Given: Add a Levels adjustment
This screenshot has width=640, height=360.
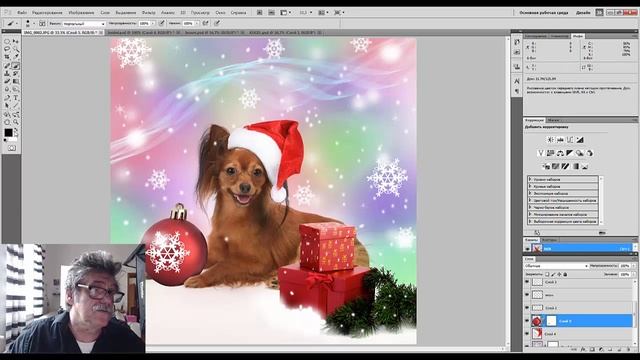Looking at the screenshot, I should click(x=560, y=140).
